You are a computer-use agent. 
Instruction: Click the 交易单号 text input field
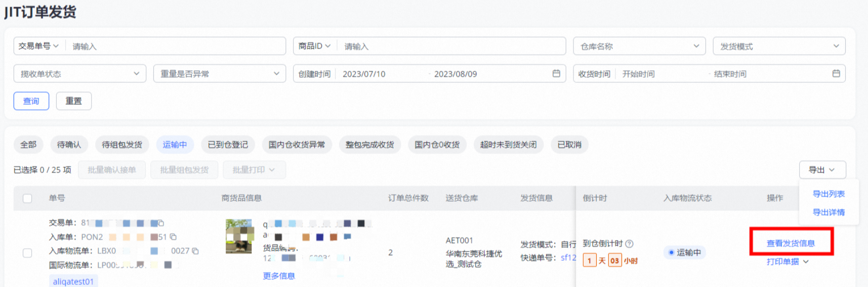click(176, 46)
